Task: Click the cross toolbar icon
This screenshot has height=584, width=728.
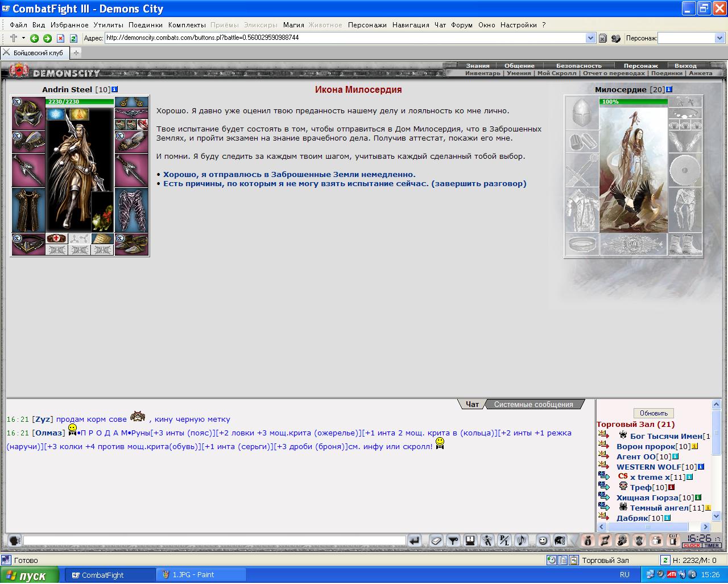Action: [x=14, y=38]
